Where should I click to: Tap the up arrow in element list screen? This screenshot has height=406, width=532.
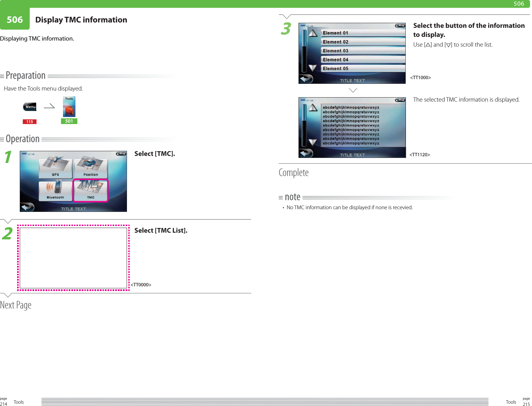(x=313, y=33)
